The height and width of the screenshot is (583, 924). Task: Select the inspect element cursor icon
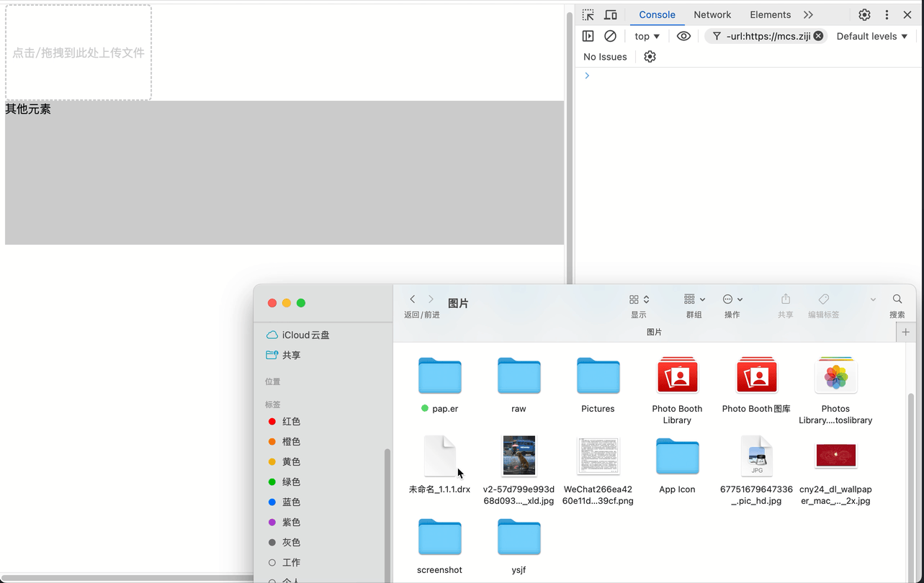pos(588,14)
